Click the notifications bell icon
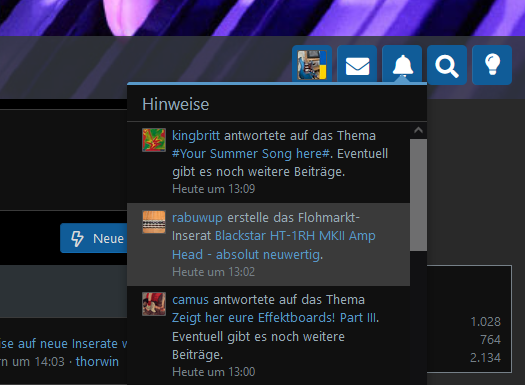This screenshot has width=525, height=385. pyautogui.click(x=402, y=65)
